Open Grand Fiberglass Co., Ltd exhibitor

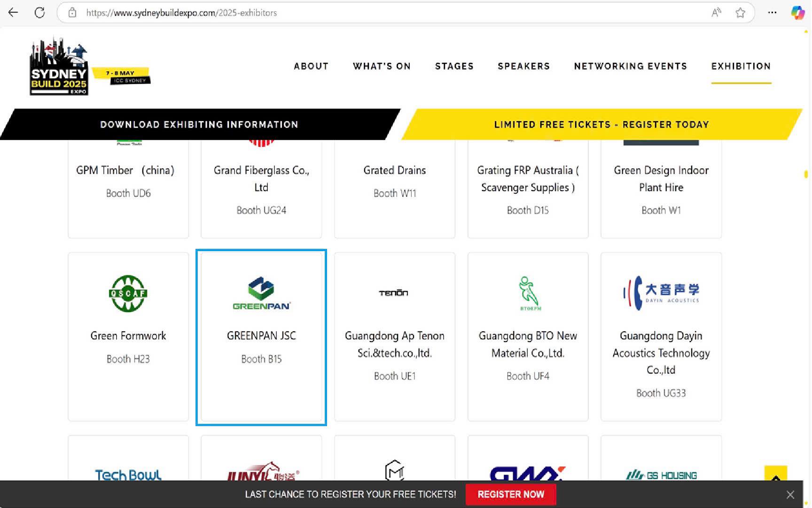pos(261,179)
